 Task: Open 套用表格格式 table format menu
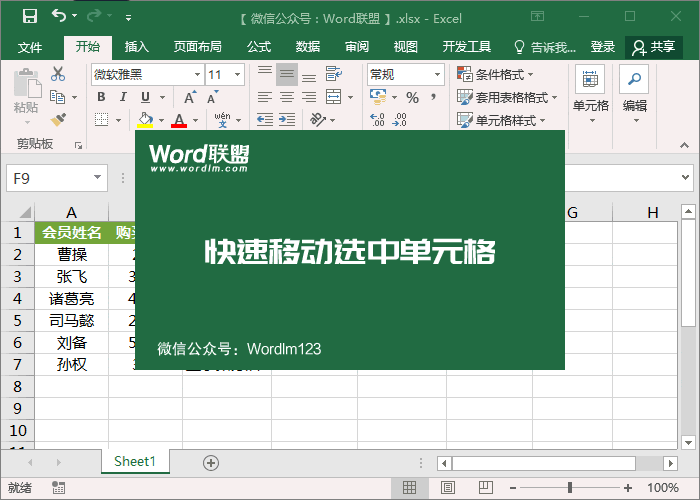(x=507, y=97)
